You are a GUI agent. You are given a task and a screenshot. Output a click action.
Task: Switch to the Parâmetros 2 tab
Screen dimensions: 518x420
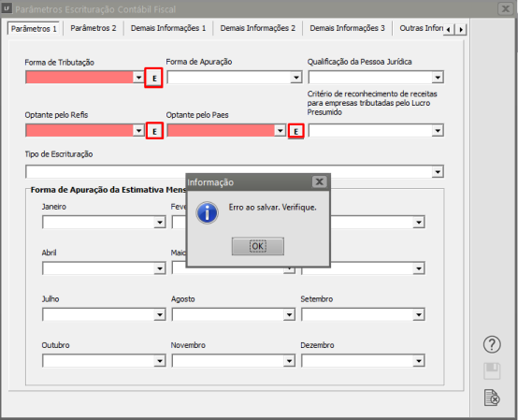[94, 28]
